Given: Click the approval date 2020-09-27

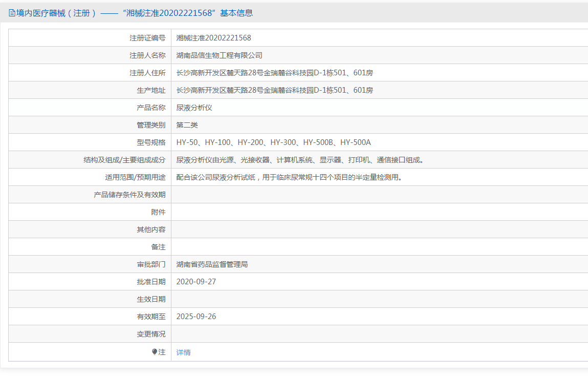Looking at the screenshot, I should [196, 282].
